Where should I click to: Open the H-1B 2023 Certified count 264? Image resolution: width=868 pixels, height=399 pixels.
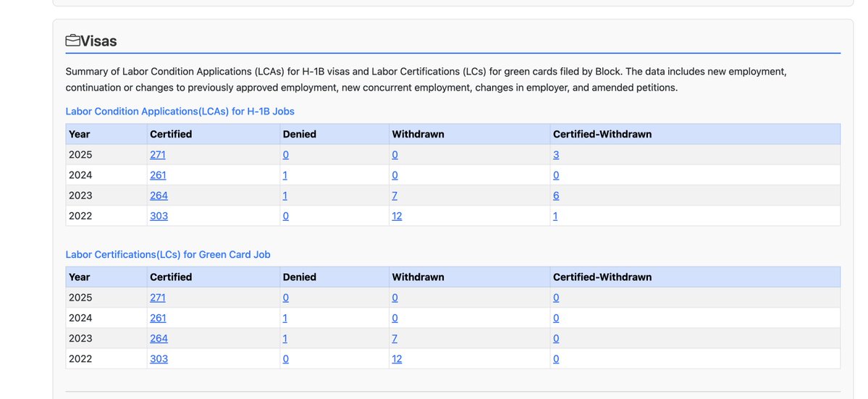pos(159,196)
